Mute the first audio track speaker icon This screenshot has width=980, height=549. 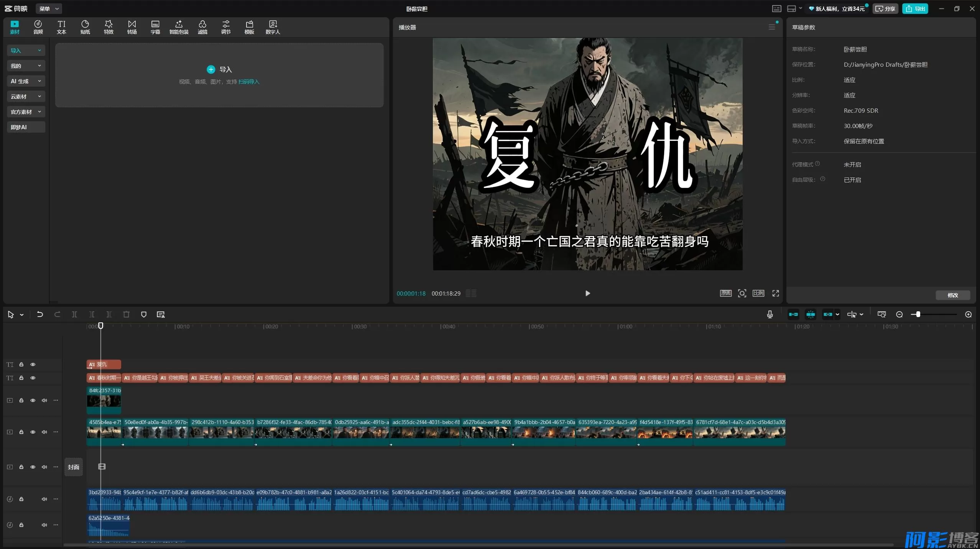pos(44,499)
